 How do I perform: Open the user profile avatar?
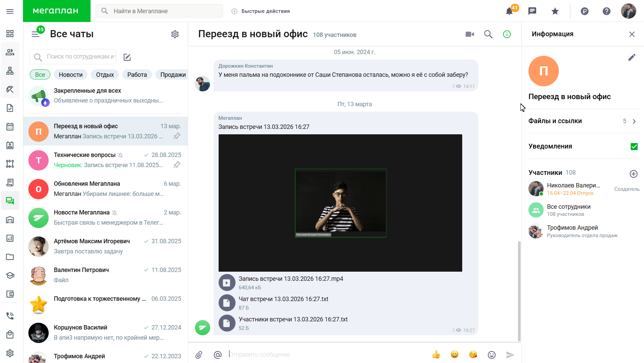click(628, 11)
